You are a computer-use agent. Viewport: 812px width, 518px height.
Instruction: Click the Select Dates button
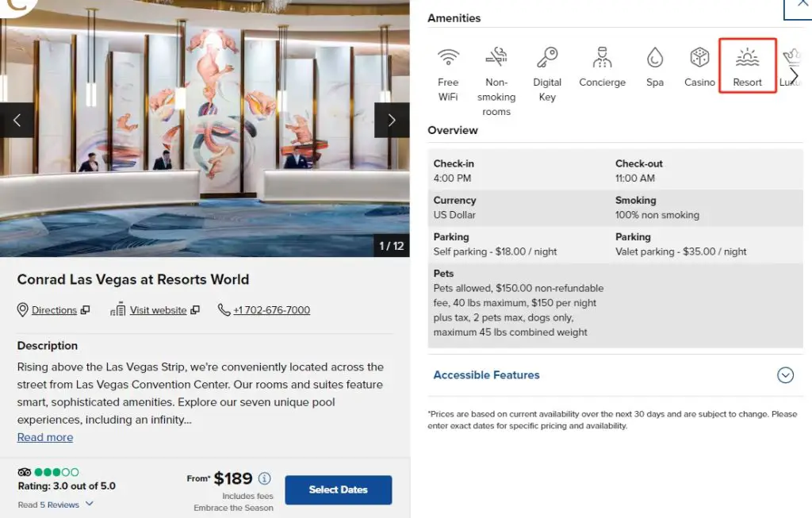click(338, 489)
